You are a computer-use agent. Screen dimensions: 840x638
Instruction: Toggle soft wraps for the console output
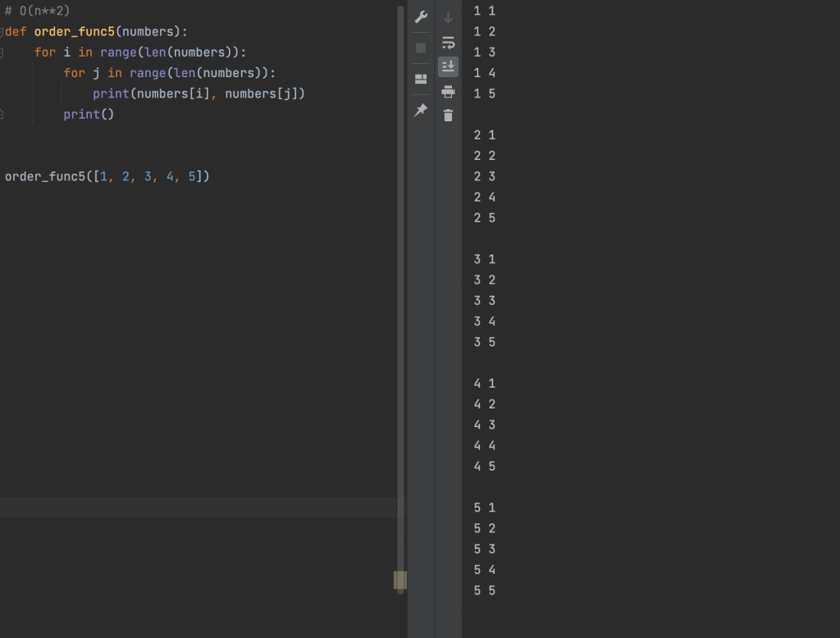448,43
